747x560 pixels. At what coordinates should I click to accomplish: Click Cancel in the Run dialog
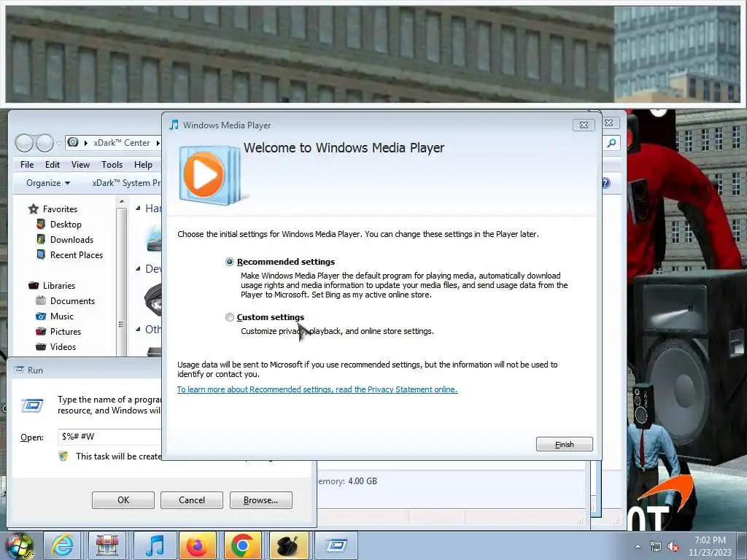click(192, 500)
